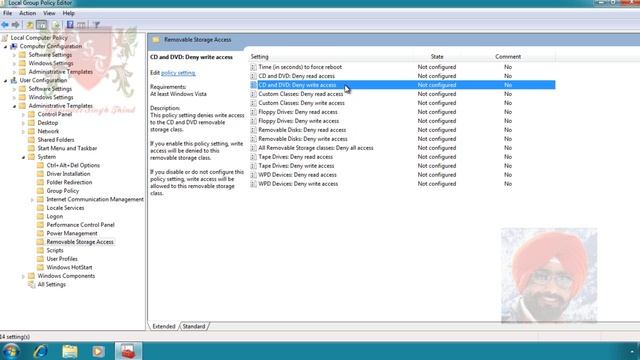640x360 pixels.
Task: Open the View menu
Action: click(x=49, y=13)
